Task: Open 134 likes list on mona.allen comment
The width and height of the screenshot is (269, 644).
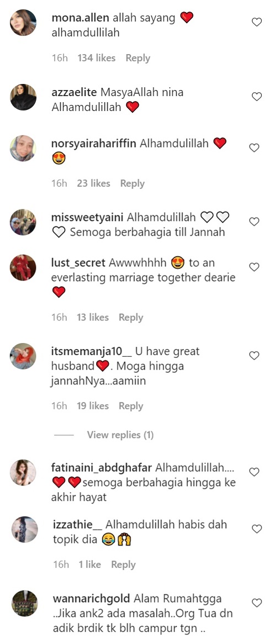Action: pos(97,59)
